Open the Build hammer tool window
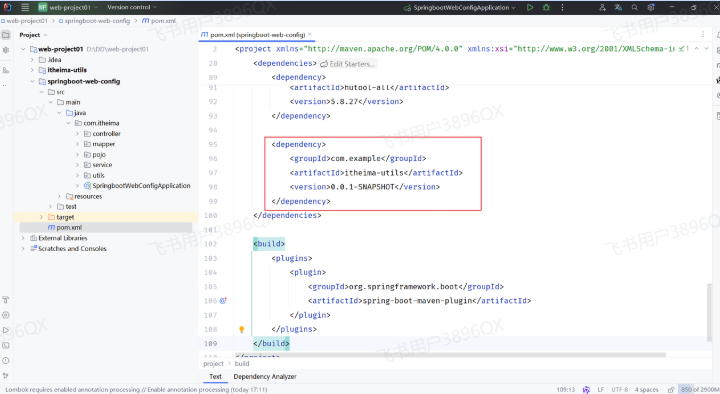This screenshot has width=720, height=394. tap(6, 300)
